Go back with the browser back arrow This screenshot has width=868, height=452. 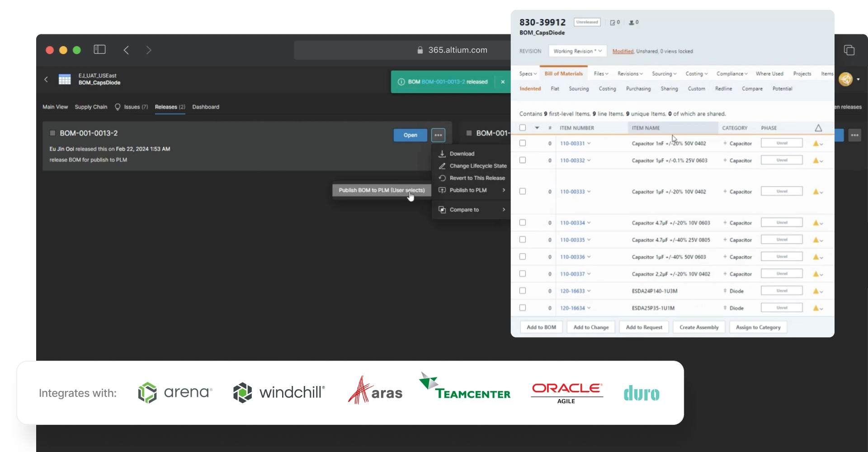127,50
